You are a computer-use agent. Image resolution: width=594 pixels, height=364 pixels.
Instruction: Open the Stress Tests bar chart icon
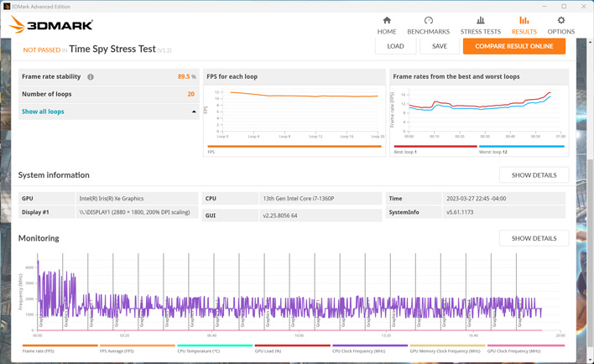point(480,20)
